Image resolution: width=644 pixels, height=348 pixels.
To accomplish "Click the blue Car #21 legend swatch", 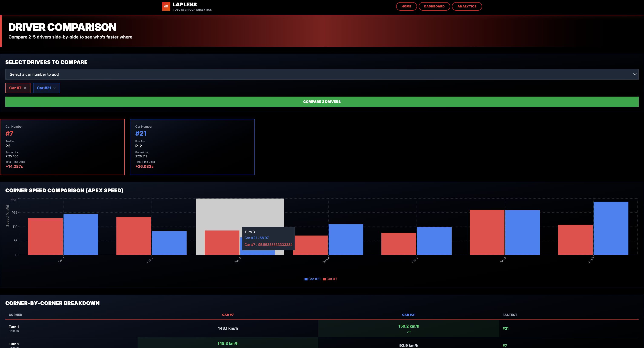I will (306, 279).
